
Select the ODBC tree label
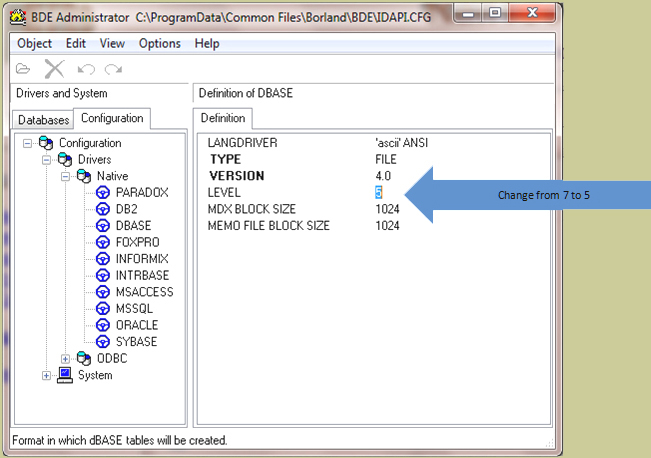pos(112,358)
